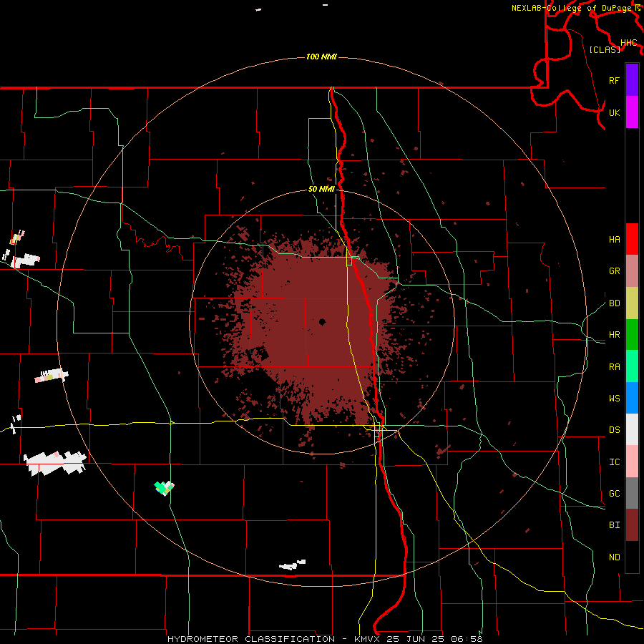The width and height of the screenshot is (644, 644).
Task: Click the HR legend label
Action: tap(615, 335)
